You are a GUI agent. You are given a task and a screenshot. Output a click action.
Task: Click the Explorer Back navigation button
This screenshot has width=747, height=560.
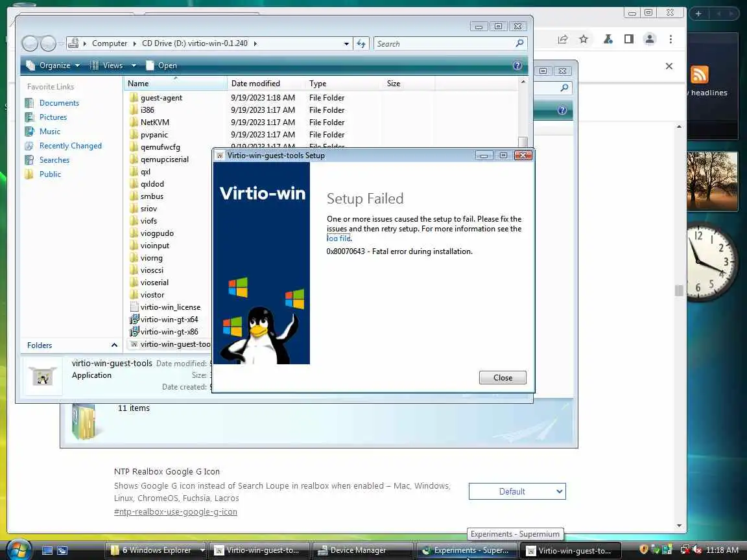(x=30, y=44)
